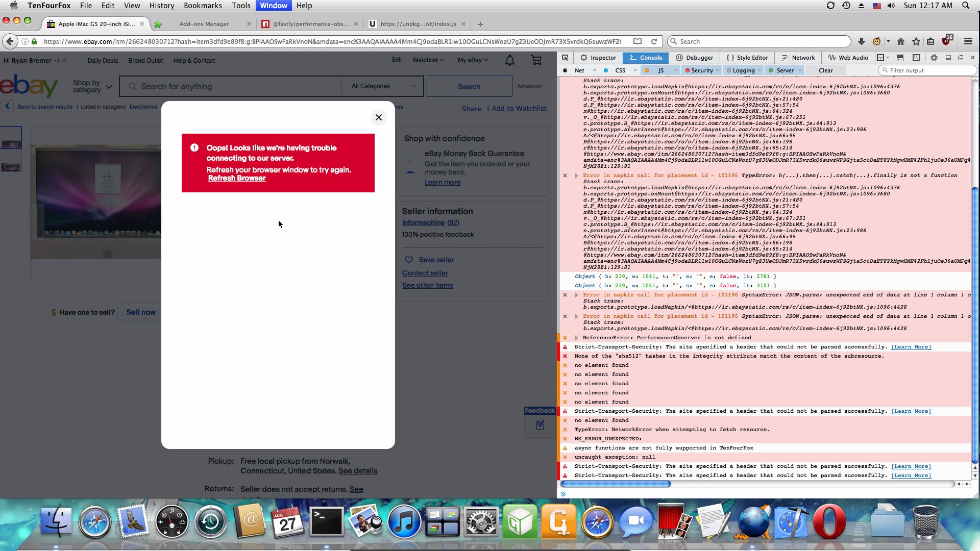The width and height of the screenshot is (980, 551).
Task: Click console vertical scrollbar thumb
Action: (x=975, y=324)
